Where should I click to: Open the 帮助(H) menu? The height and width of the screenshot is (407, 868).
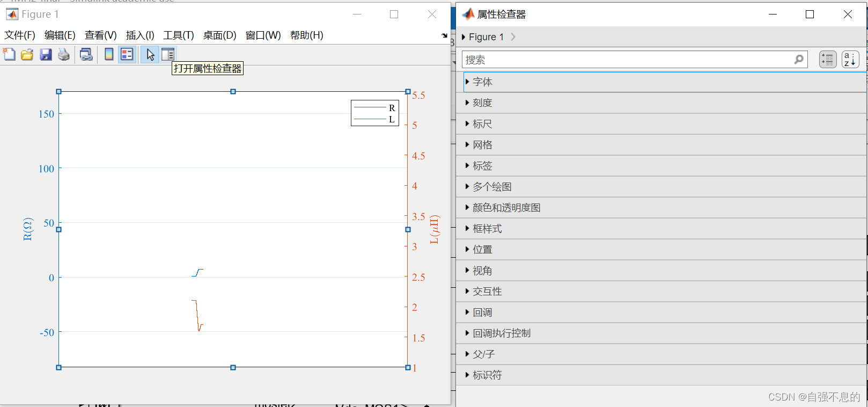tap(307, 35)
